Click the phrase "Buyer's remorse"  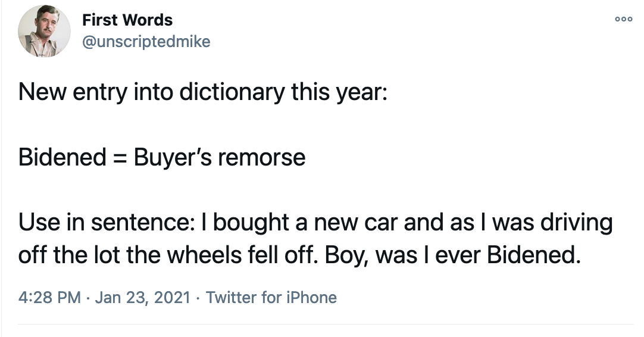(x=219, y=157)
